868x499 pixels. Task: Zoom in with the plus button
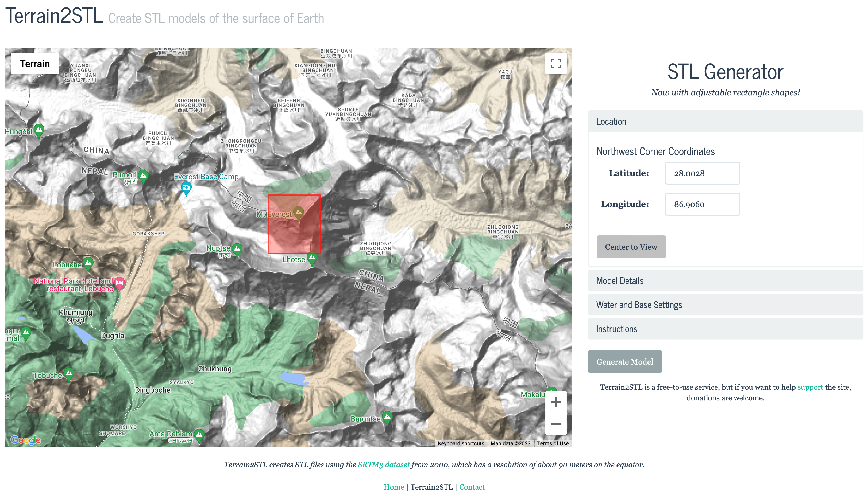[x=555, y=402]
